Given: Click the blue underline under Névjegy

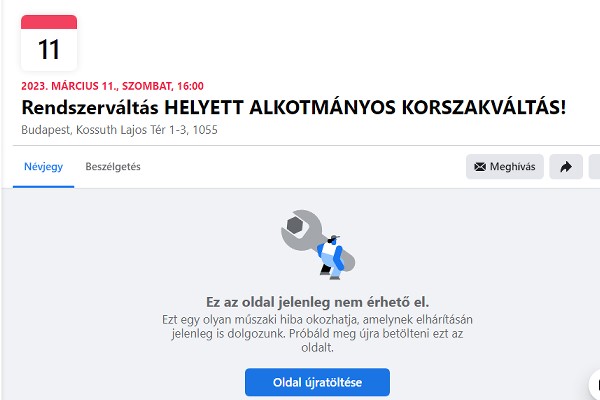Looking at the screenshot, I should 43,187.
